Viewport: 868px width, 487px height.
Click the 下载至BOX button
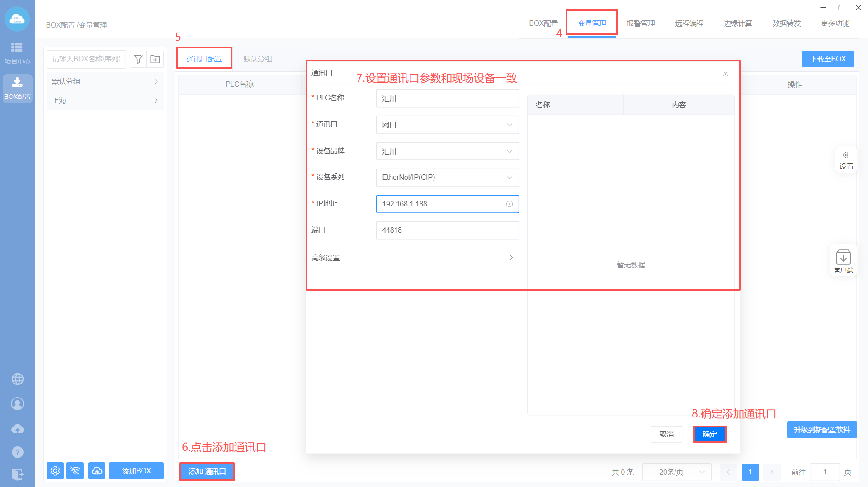828,59
